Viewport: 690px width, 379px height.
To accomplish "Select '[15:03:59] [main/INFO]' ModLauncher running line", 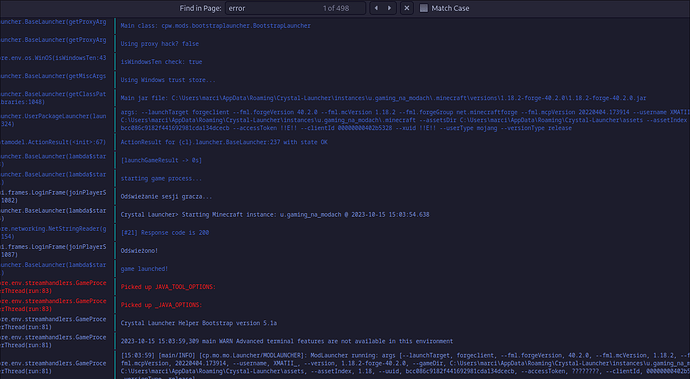I will tap(405, 366).
